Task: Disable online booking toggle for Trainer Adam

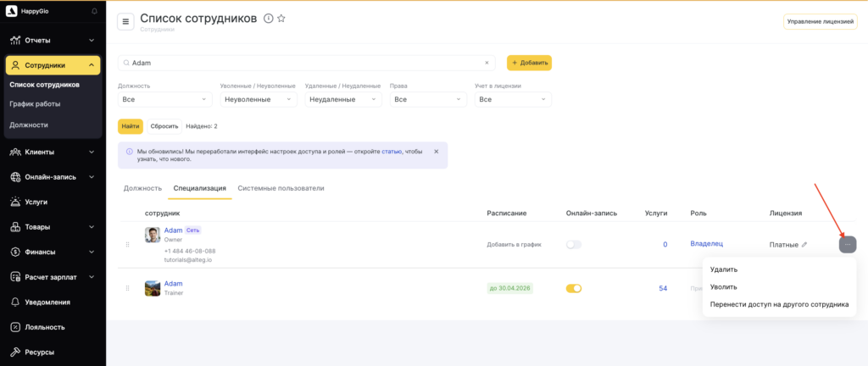Action: (574, 288)
